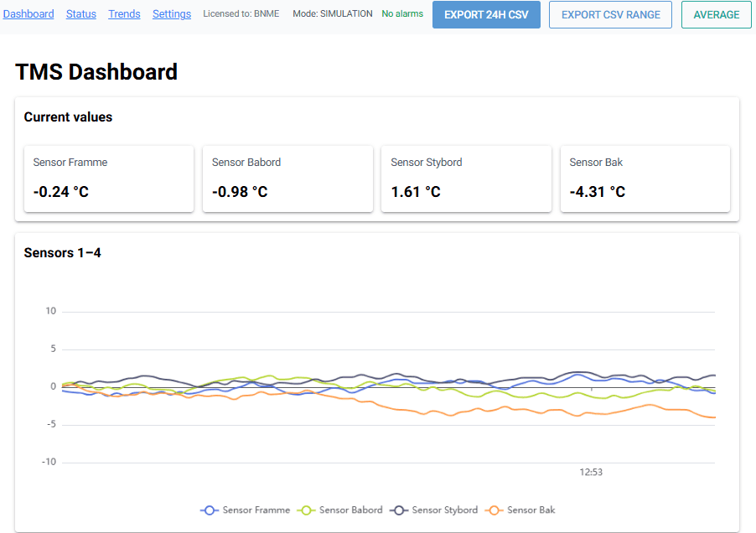Click the 'Current values' section heading

pos(68,117)
